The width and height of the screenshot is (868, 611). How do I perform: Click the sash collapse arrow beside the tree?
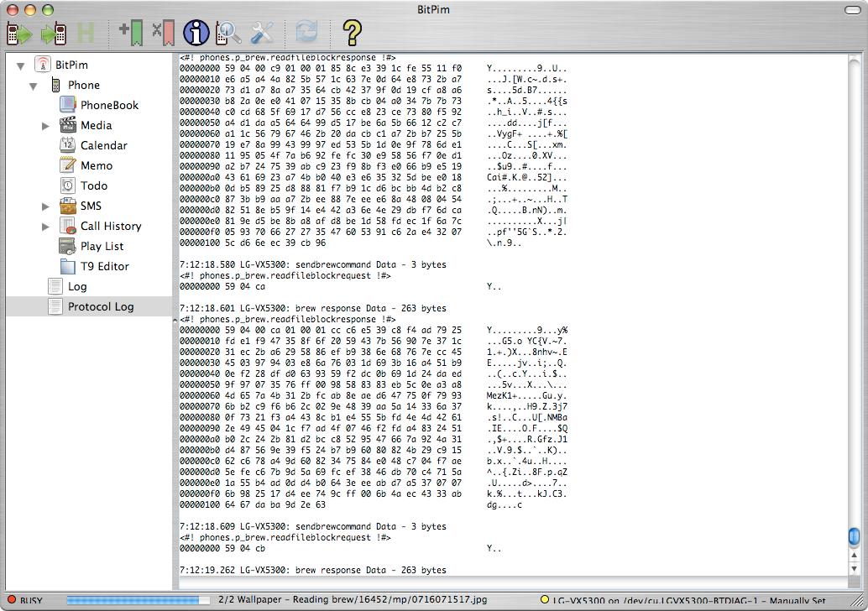pos(175,321)
